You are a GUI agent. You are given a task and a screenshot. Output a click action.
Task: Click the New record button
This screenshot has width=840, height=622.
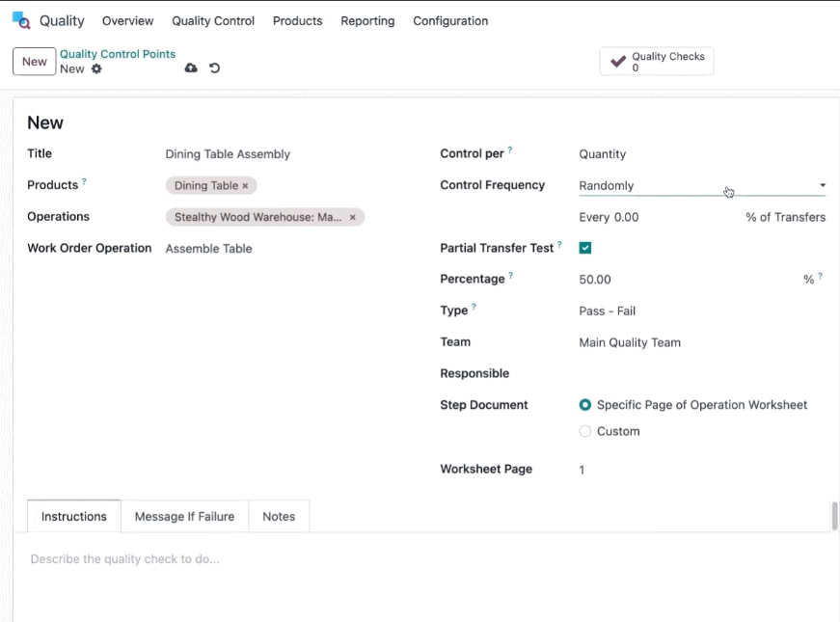point(35,62)
